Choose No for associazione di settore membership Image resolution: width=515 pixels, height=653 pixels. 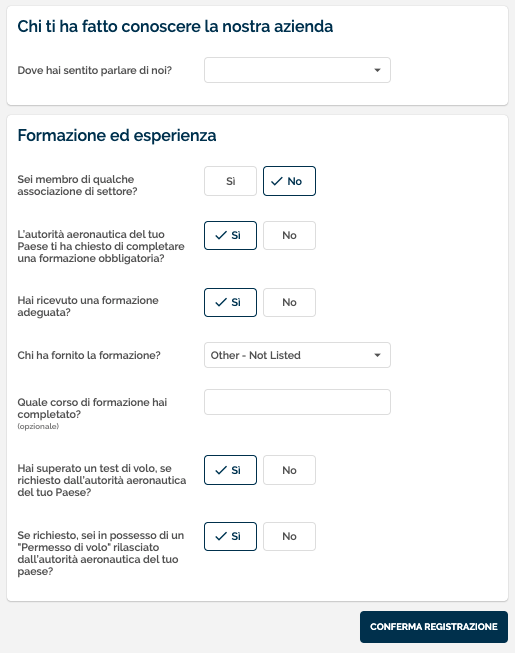[x=289, y=181]
